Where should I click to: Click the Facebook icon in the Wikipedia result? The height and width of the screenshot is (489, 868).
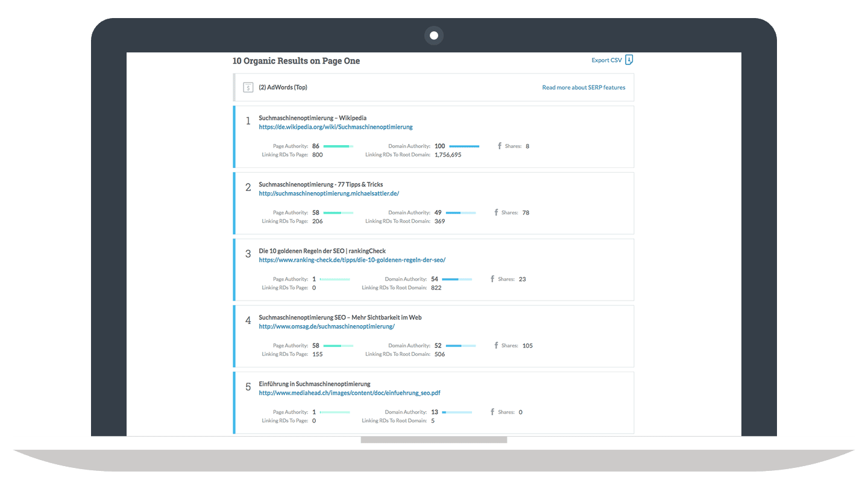[x=500, y=146]
